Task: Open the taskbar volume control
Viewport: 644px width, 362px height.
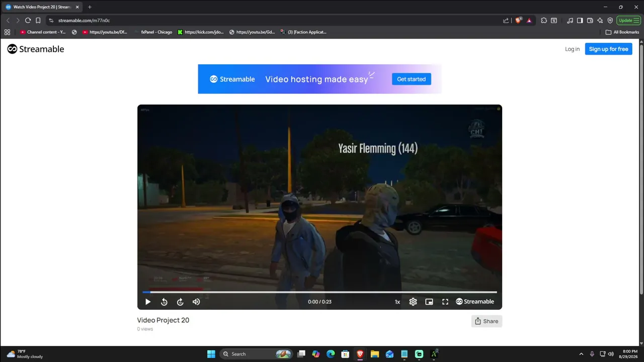Action: tap(610, 354)
